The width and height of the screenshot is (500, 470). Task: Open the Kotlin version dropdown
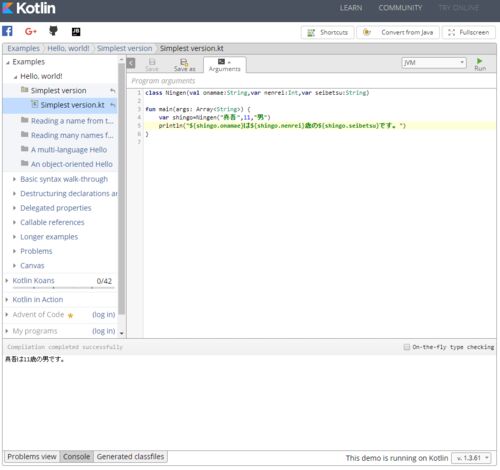click(472, 458)
